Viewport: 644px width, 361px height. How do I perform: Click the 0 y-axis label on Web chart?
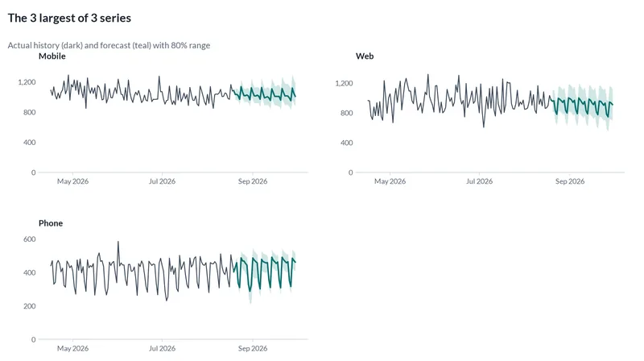pos(351,172)
